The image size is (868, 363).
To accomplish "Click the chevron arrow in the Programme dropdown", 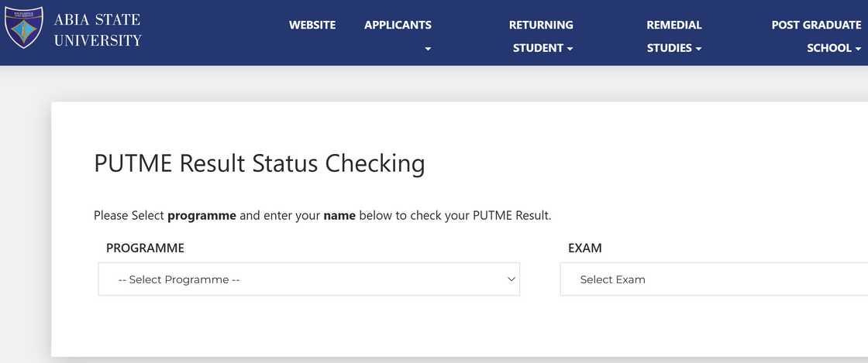I will click(x=511, y=279).
